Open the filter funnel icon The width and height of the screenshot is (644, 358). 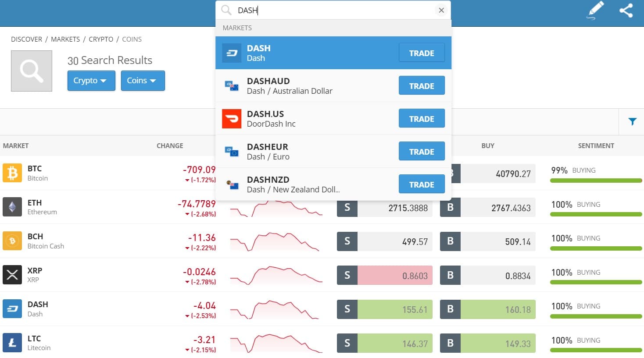632,121
